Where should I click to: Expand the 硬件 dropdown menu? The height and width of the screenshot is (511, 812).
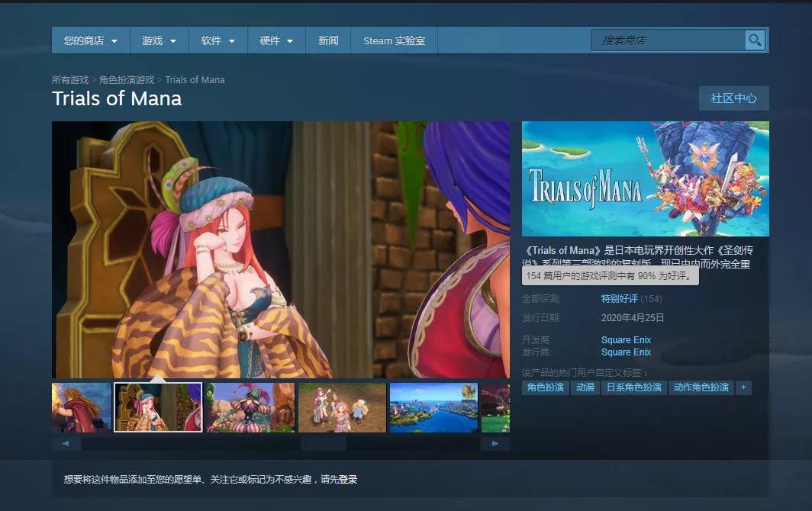tap(276, 40)
